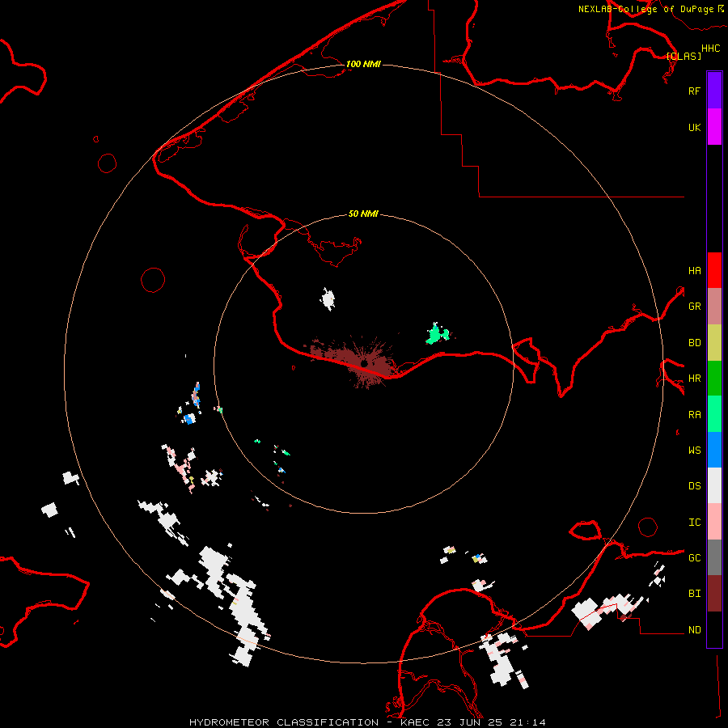Viewport: 728px width, 728px height.
Task: Click the [CLAS] label
Action: (684, 56)
